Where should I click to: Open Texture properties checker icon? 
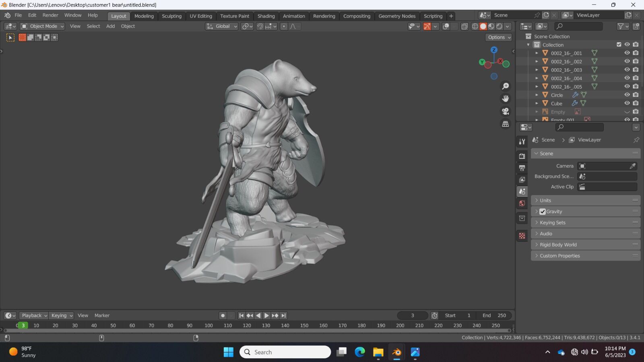point(522,236)
